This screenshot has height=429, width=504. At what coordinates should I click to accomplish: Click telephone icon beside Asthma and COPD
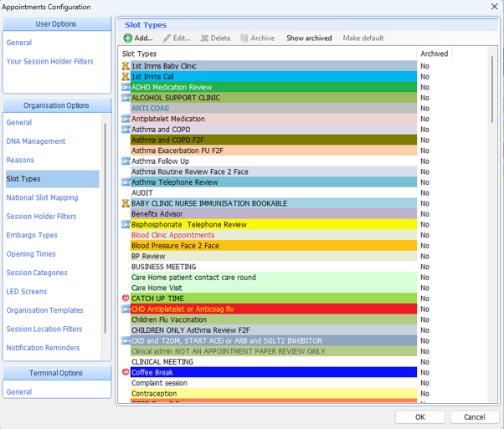coord(126,130)
